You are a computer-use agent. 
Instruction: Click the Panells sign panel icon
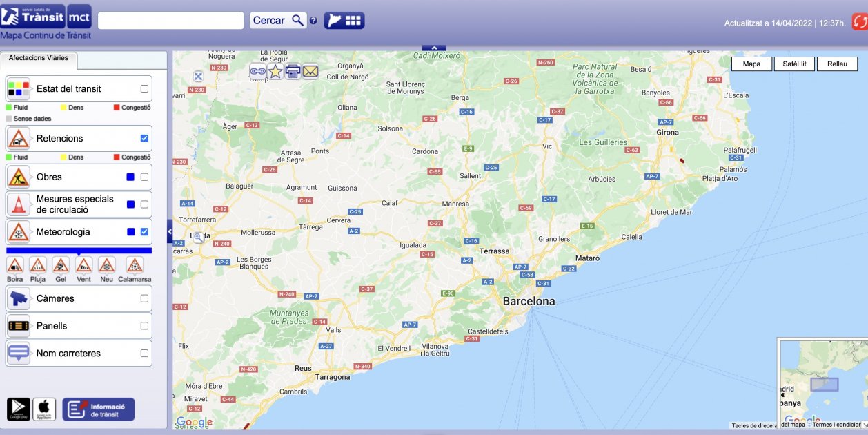19,325
